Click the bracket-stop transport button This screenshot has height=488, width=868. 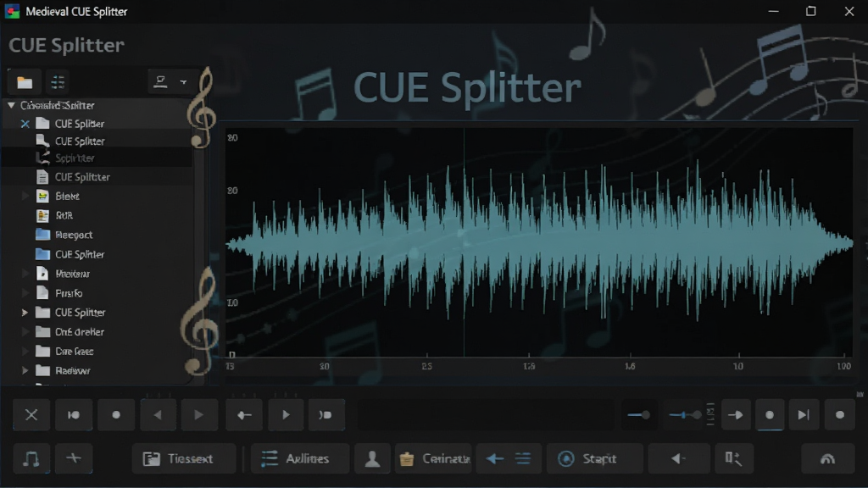pos(326,415)
